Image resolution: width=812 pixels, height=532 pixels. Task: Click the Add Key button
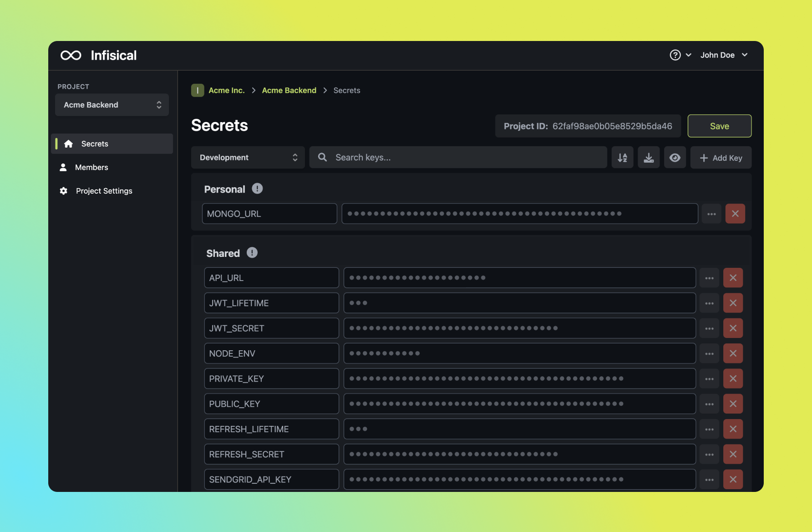pyautogui.click(x=721, y=158)
